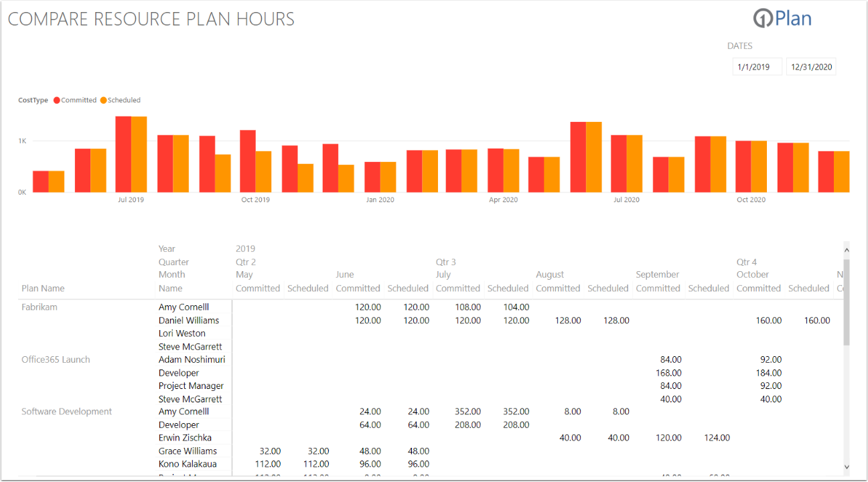Click the "Apr 2020" axis label

504,199
